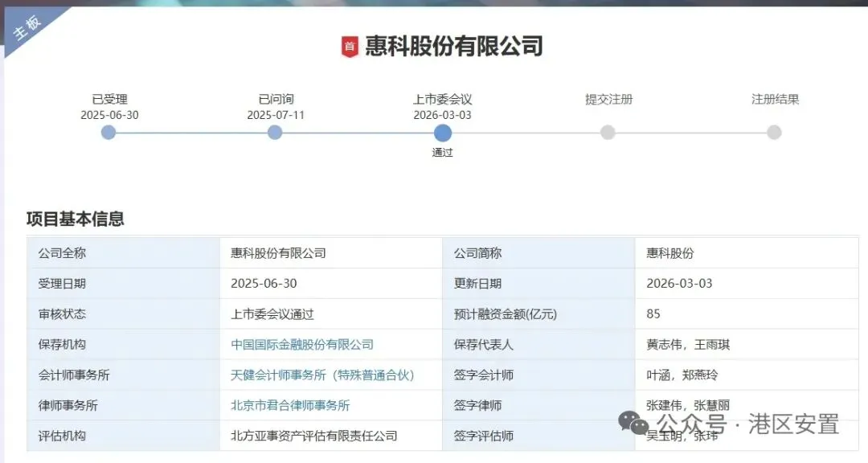868x463 pixels.
Task: Click the 2025-06-30 acceptance date table value
Action: point(264,284)
